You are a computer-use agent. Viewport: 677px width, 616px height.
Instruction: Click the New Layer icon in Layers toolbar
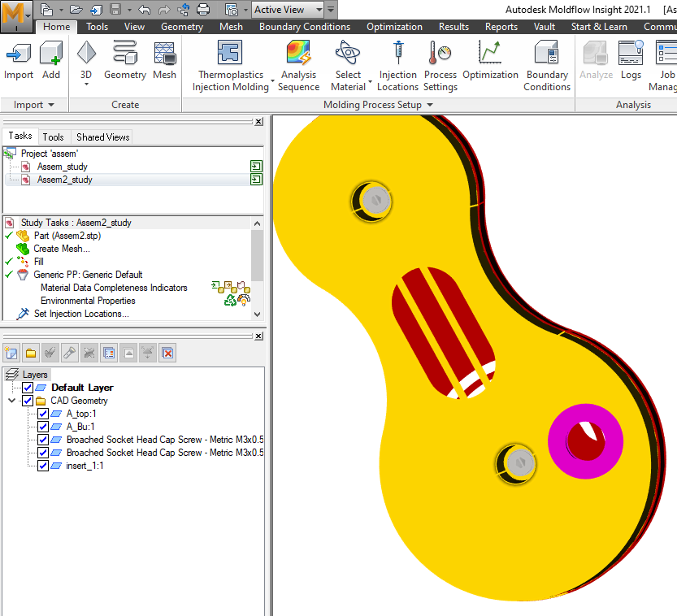click(11, 354)
